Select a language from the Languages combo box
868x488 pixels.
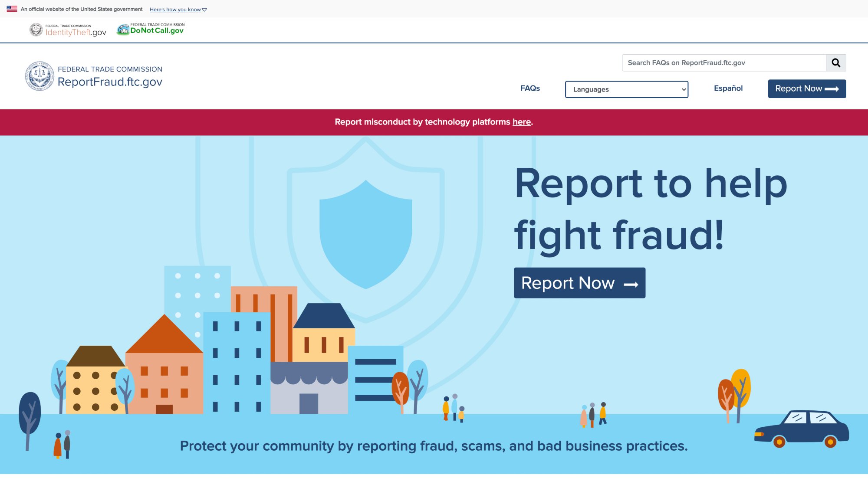pos(626,89)
